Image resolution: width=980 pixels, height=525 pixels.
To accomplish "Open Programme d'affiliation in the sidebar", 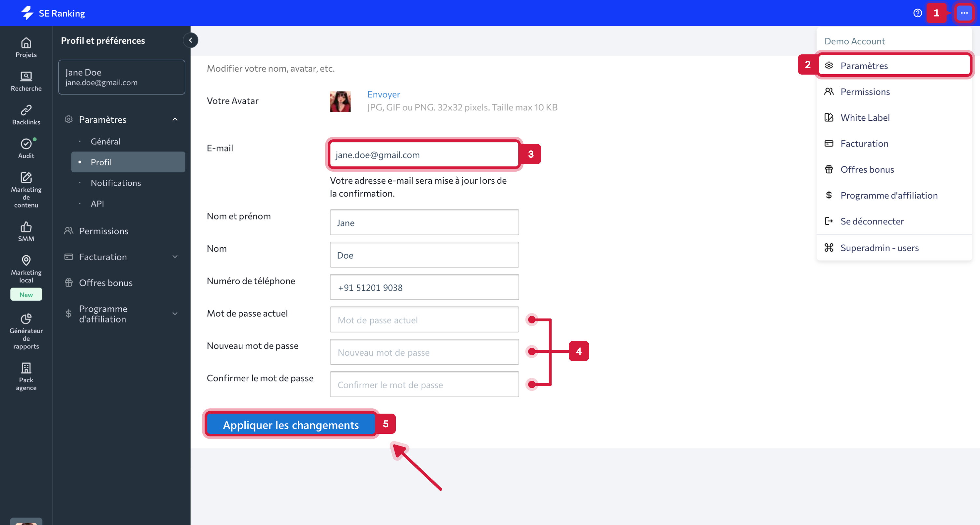I will tap(103, 314).
